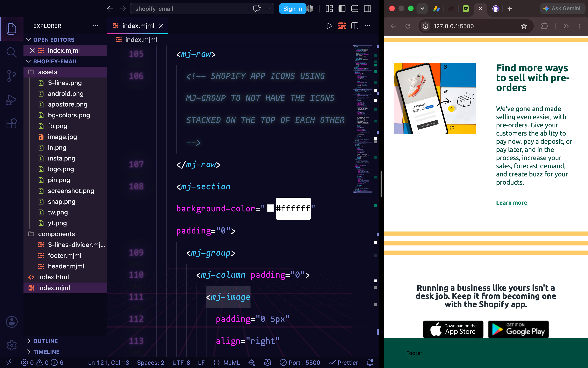The height and width of the screenshot is (368, 588).
Task: Run the current file with play icon
Action: coord(329,26)
